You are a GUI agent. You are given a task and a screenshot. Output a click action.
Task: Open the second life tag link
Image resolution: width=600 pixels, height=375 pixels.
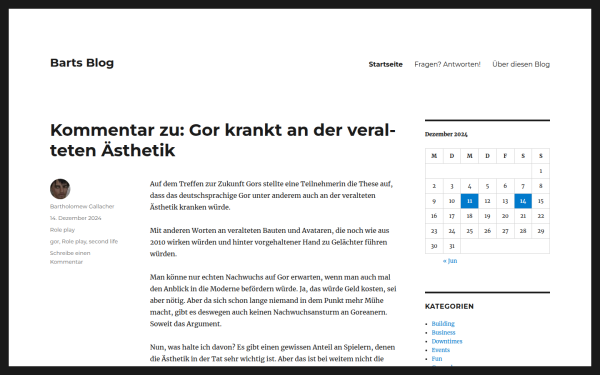pyautogui.click(x=103, y=241)
